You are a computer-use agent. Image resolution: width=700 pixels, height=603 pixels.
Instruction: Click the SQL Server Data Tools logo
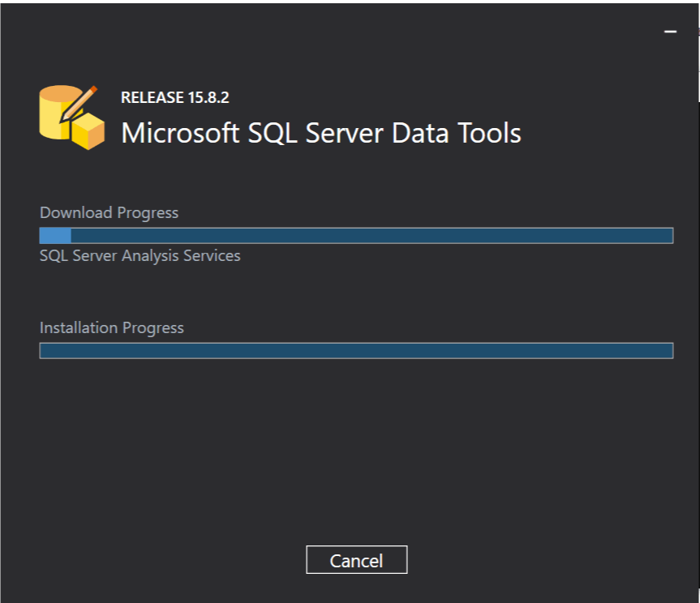tap(71, 117)
